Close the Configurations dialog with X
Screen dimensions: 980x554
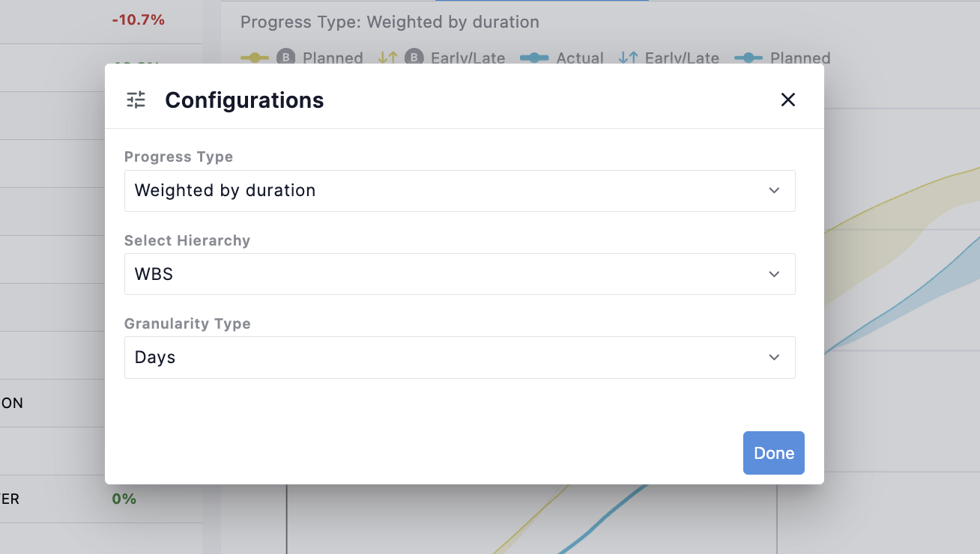click(787, 100)
